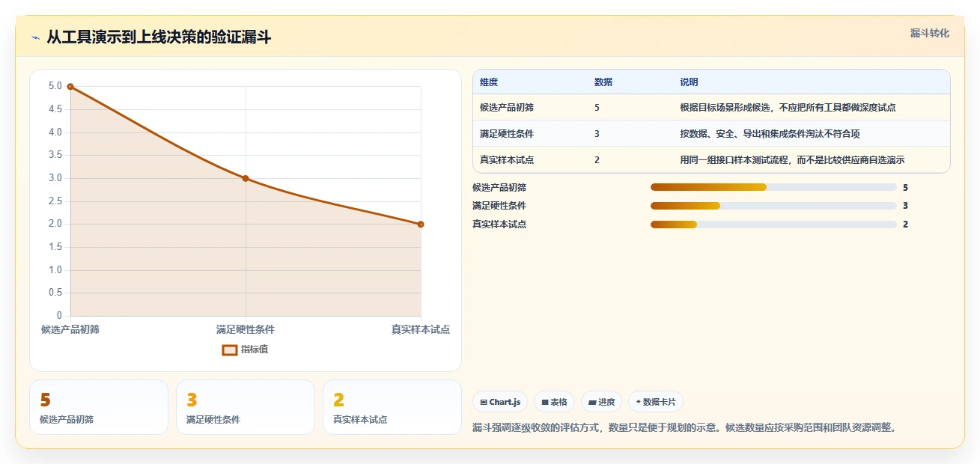Screen dimensions: 980x464
Task: Select the Chart.js tag chip
Action: [500, 402]
